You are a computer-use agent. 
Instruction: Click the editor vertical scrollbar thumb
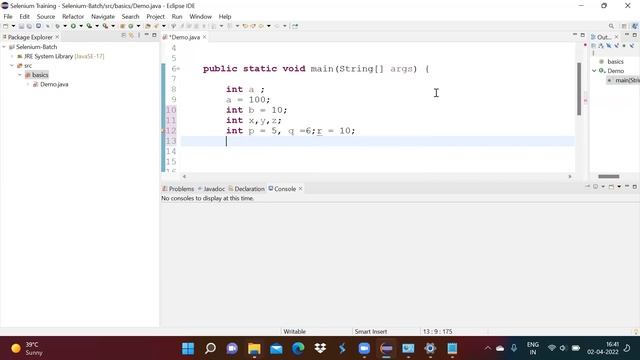(x=579, y=89)
